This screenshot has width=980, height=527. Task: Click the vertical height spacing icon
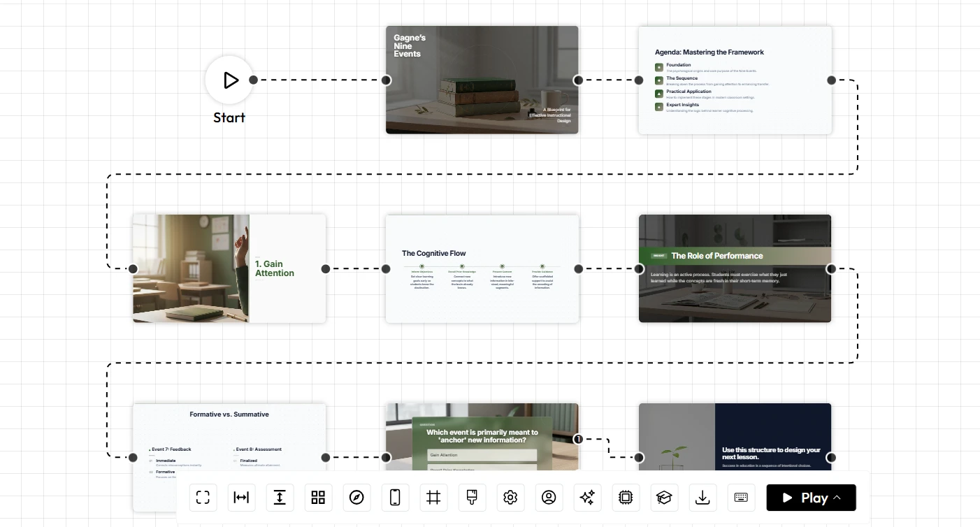coord(280,498)
